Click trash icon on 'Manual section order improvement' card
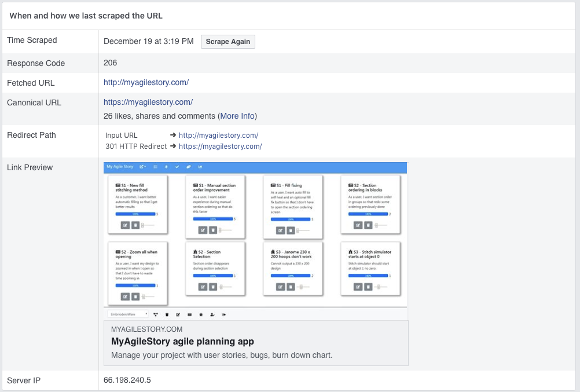 [x=213, y=230]
